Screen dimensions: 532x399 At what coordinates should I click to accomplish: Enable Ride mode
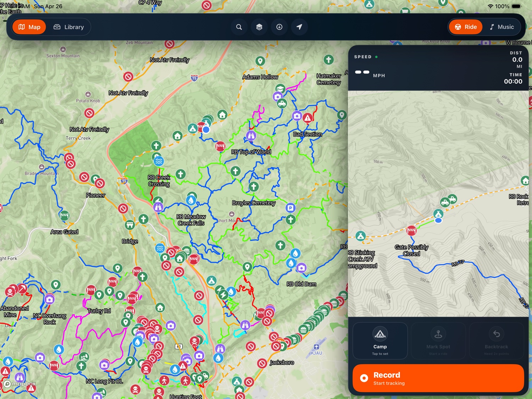[465, 27]
